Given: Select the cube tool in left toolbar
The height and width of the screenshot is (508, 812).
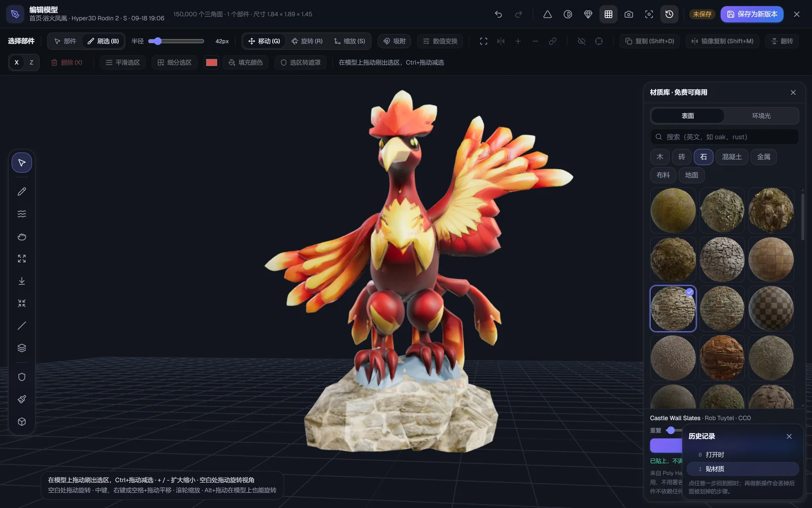Looking at the screenshot, I should [x=22, y=422].
